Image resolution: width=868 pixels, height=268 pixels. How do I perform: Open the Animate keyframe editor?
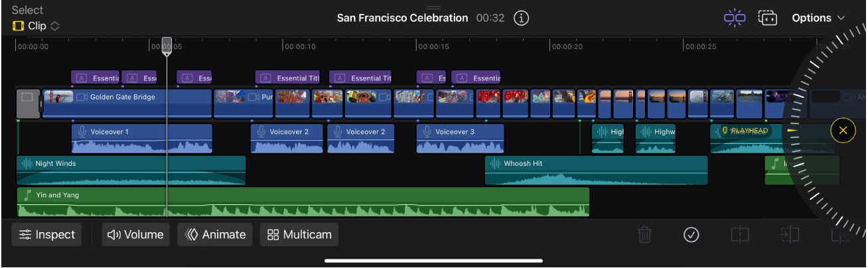[x=215, y=234]
